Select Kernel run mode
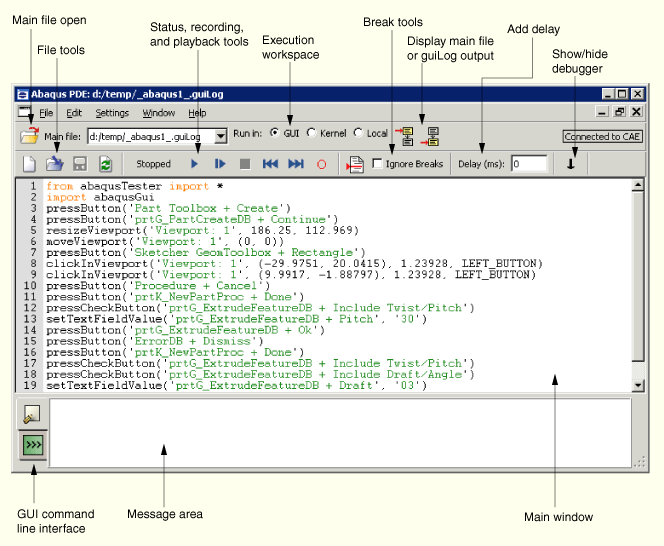Image resolution: width=664 pixels, height=546 pixels. tap(311, 133)
